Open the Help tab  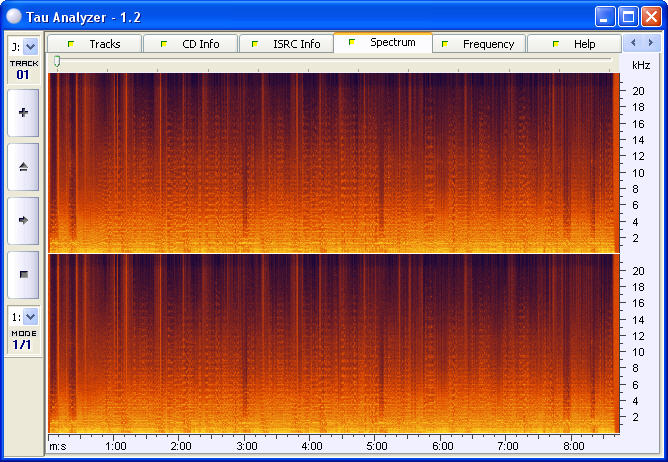tap(574, 44)
